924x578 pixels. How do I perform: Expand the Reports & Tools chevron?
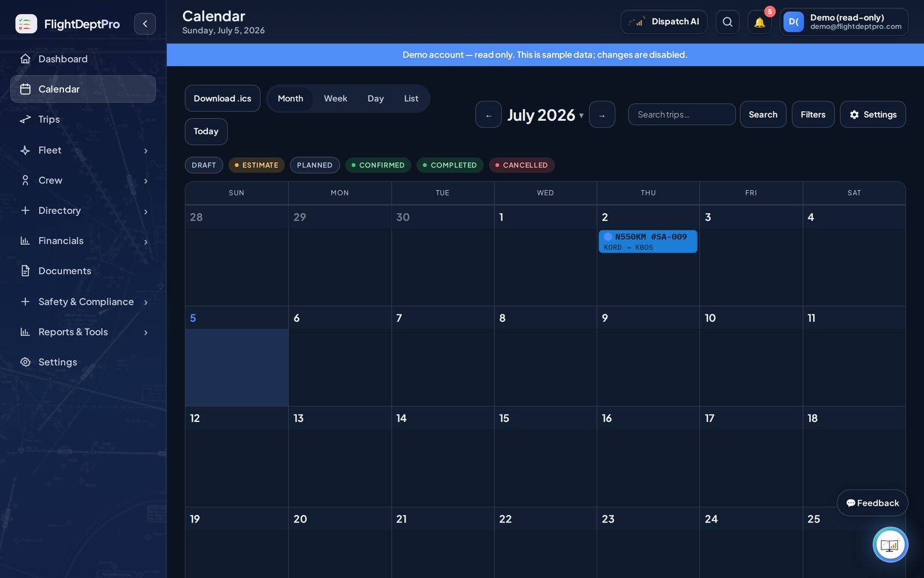(146, 332)
